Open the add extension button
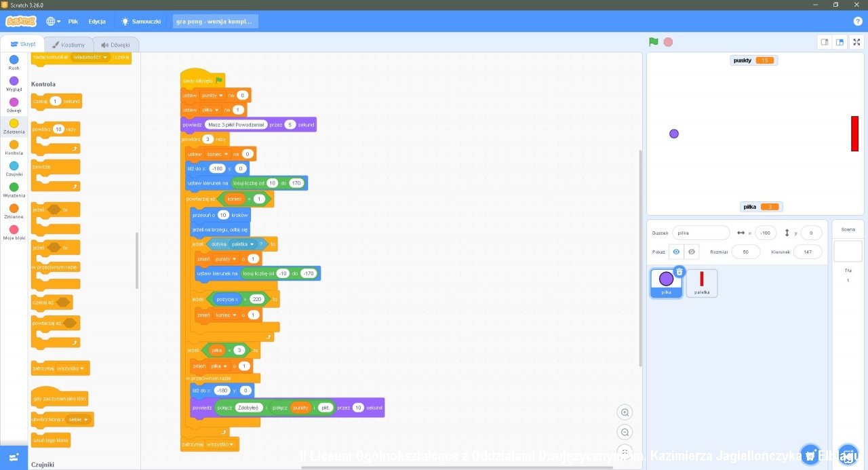This screenshot has height=470, width=868. coord(14,456)
